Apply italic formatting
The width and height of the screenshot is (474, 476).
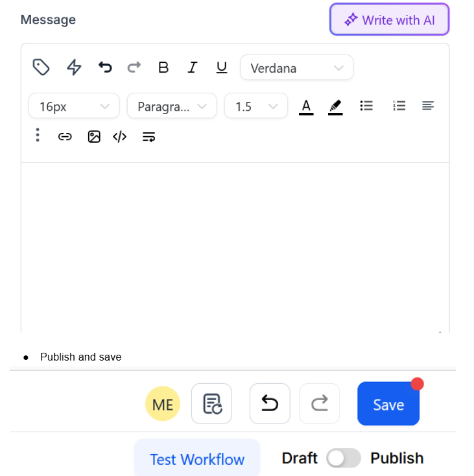pos(192,67)
